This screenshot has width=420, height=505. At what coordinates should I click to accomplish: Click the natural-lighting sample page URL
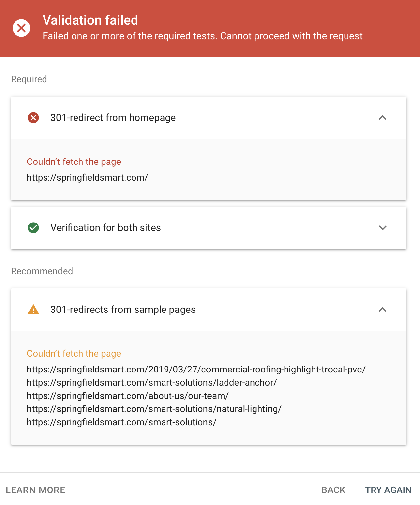[x=154, y=409]
